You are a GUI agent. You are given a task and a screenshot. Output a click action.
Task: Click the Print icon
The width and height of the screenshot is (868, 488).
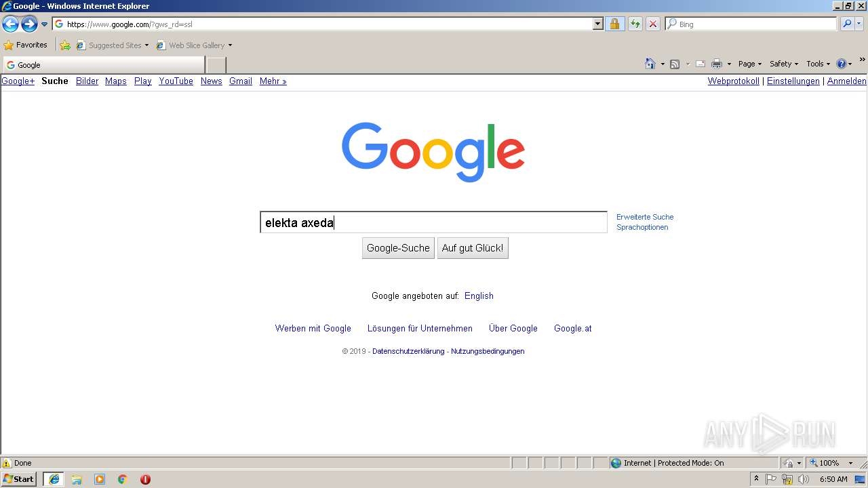click(717, 64)
